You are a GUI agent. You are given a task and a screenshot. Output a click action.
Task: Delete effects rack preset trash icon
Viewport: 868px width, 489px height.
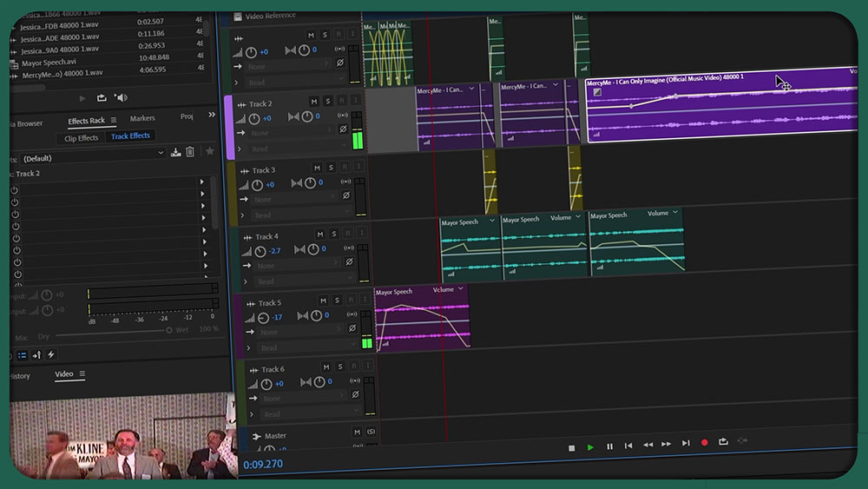coord(190,152)
